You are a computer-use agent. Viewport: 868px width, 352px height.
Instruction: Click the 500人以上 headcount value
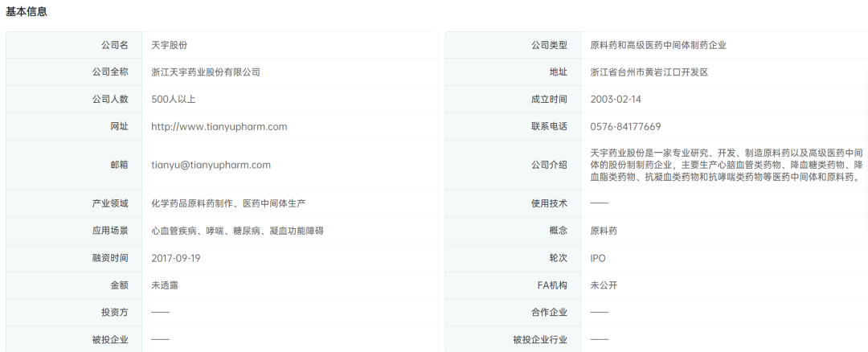(174, 100)
